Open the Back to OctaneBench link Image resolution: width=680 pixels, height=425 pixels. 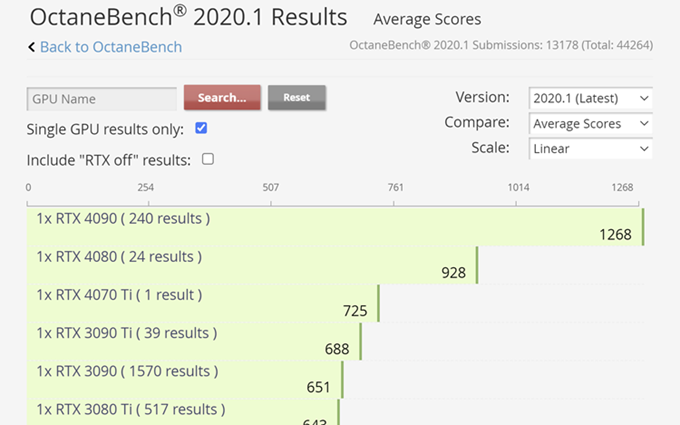111,47
